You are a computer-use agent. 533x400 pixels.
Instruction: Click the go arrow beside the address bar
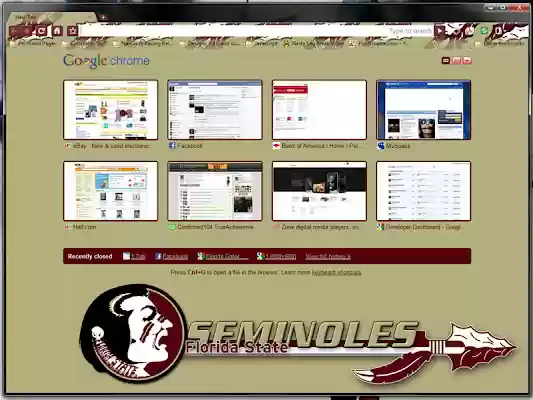(x=440, y=31)
